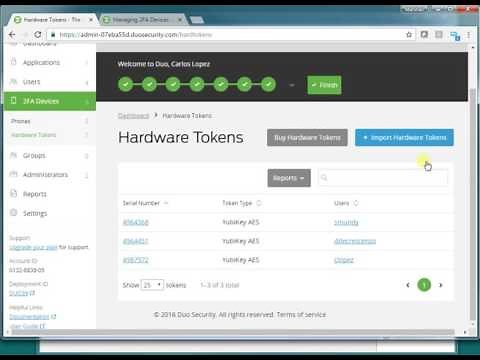Screen dimensions: 480x360
Task: Click the Token Type sort icon
Action: tap(259, 203)
